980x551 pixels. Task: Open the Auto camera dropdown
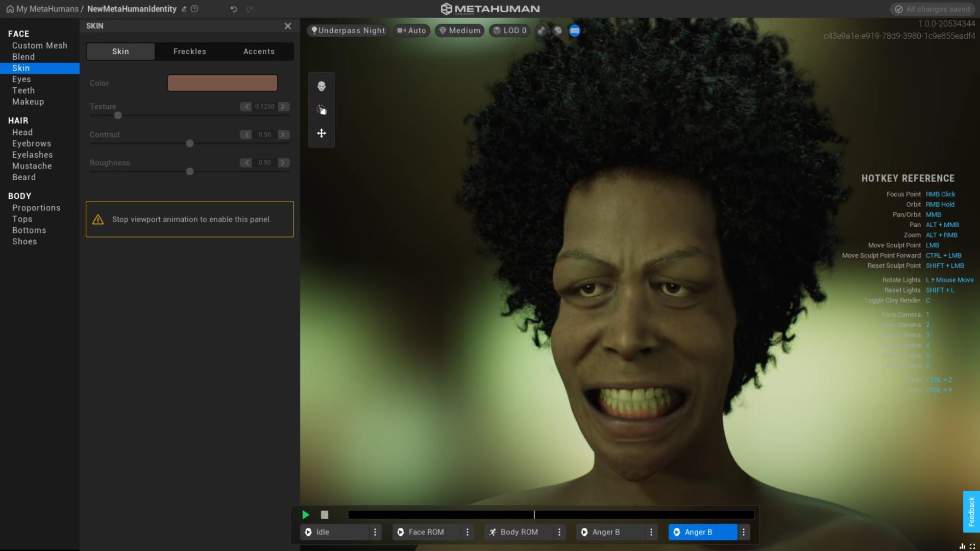click(x=412, y=30)
